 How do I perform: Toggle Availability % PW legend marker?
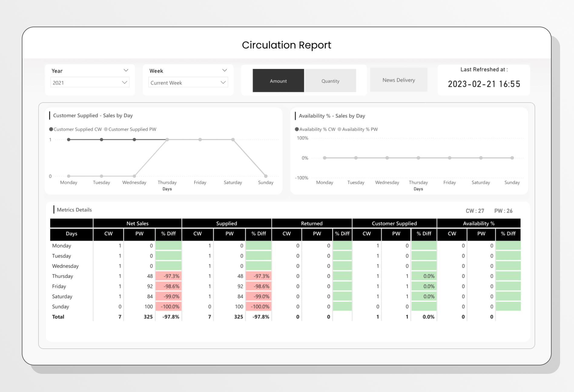(x=339, y=129)
